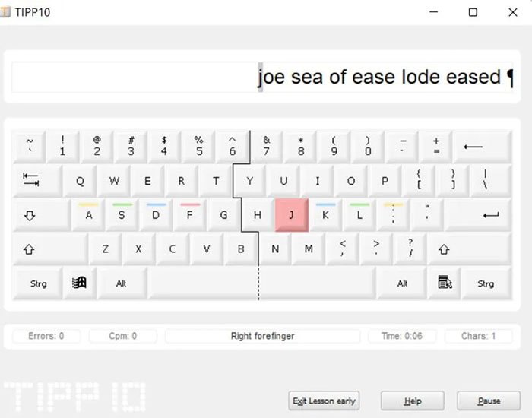Click the N key

tap(275, 249)
